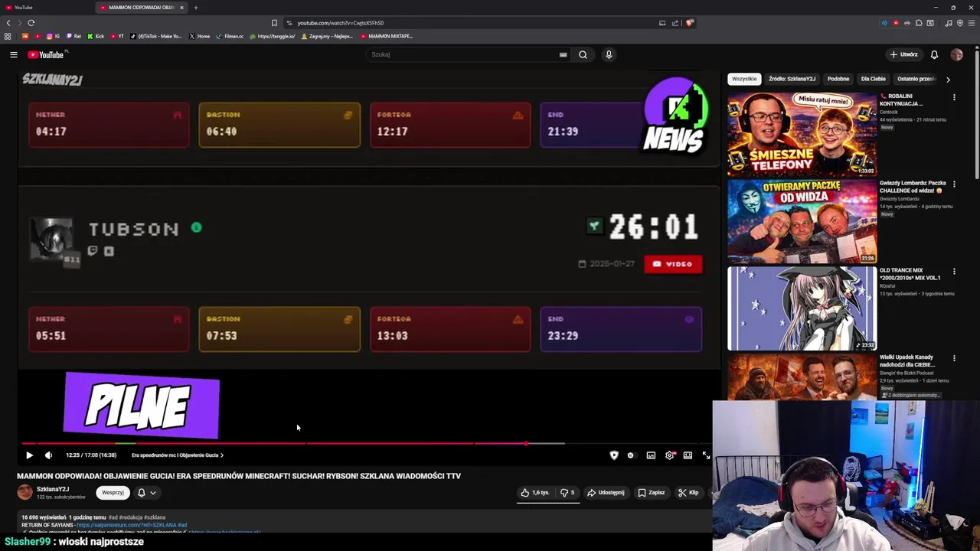The image size is (980, 551).
Task: Enter fullscreen mode in the player
Action: (x=706, y=455)
